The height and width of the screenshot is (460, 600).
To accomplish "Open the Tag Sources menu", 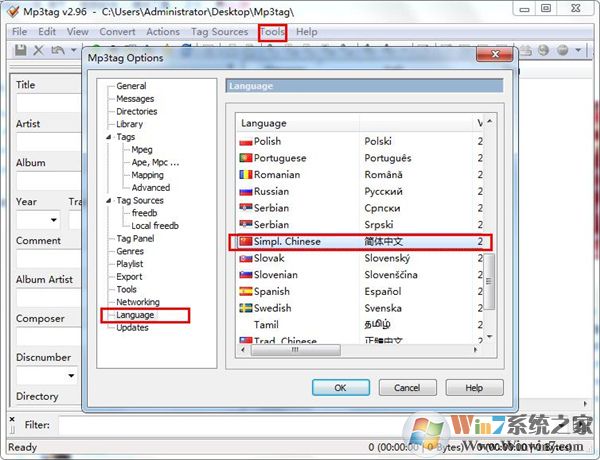I will coord(219,31).
